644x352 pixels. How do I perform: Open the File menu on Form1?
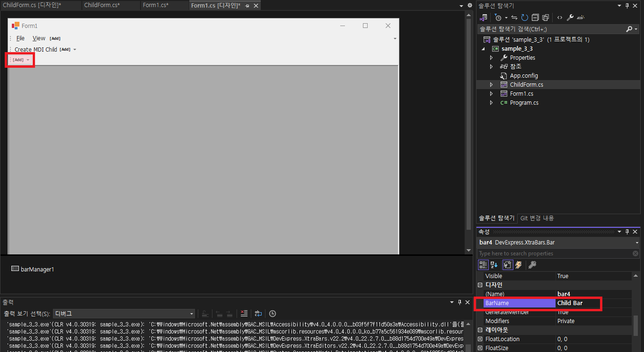pos(20,38)
